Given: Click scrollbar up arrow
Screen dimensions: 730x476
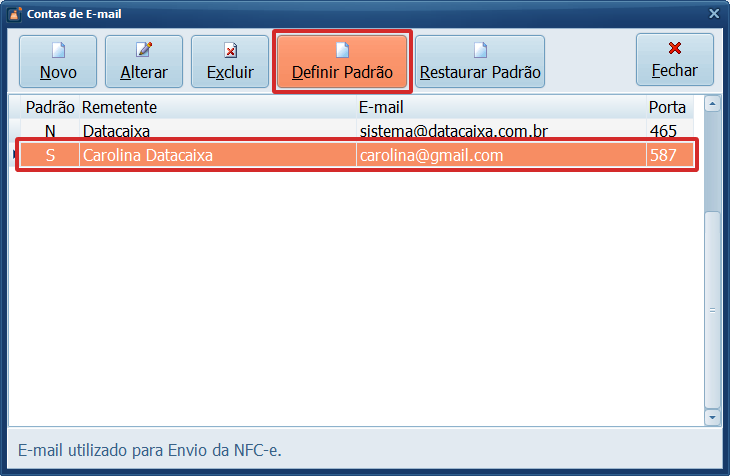Looking at the screenshot, I should click(712, 103).
